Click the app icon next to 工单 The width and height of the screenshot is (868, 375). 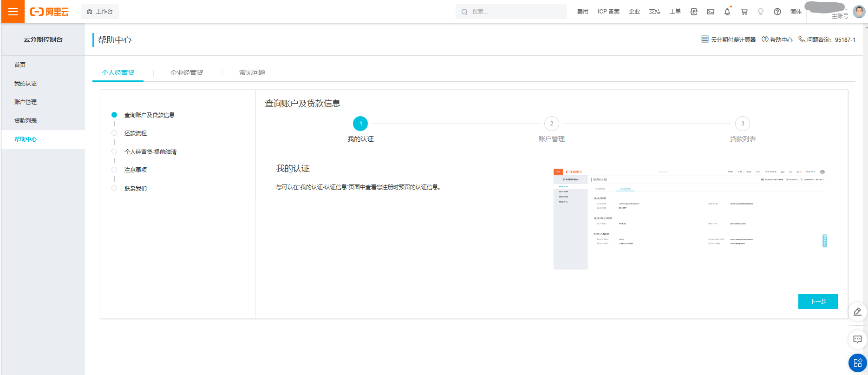tap(694, 12)
